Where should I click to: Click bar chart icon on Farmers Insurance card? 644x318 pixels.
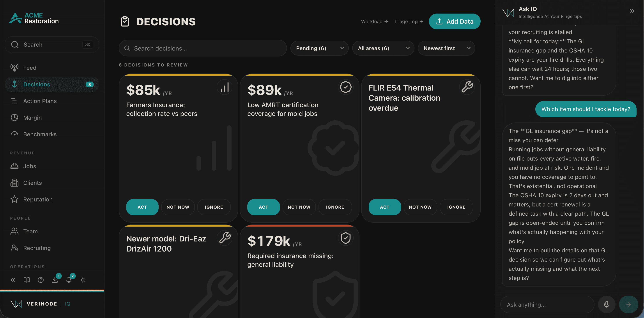click(225, 87)
